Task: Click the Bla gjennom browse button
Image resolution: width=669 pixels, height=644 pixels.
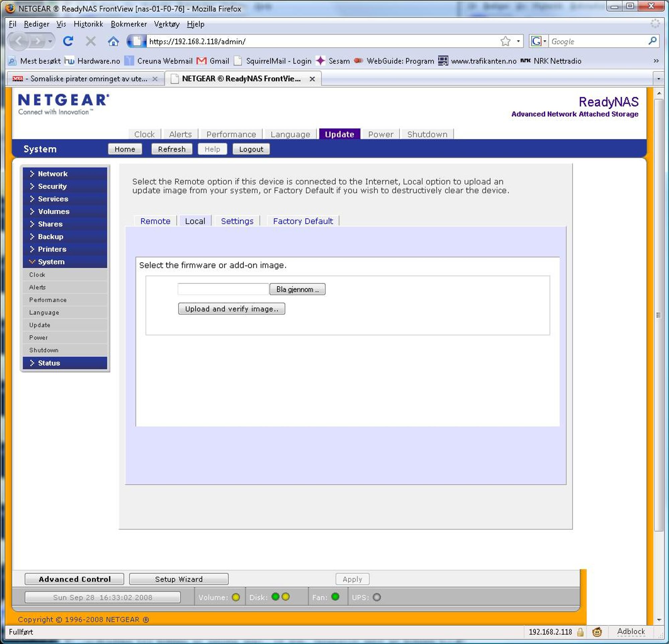Action: point(297,289)
